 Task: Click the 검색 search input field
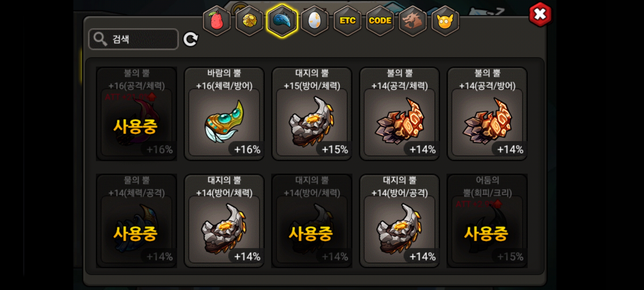(x=133, y=39)
